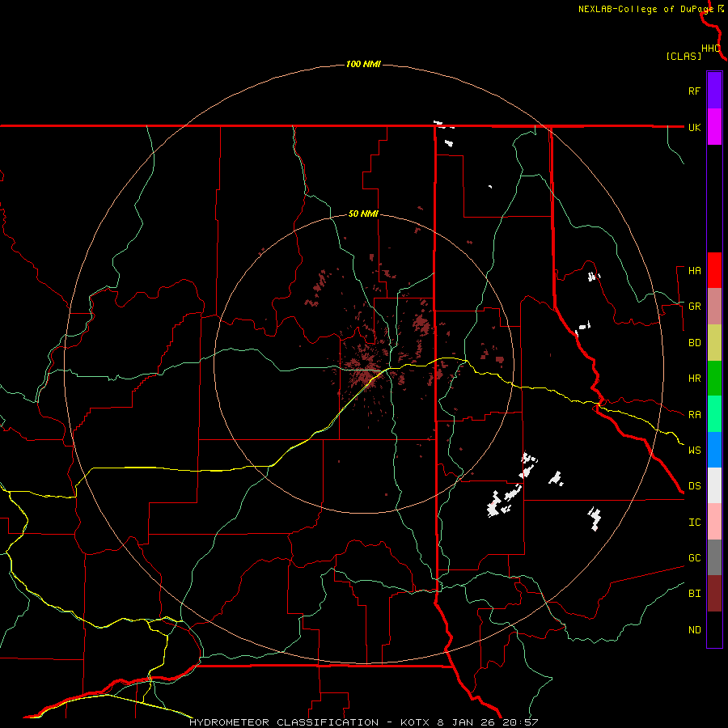Image resolution: width=728 pixels, height=728 pixels.
Task: Click the '[CLAS]' units label
Action: [684, 56]
